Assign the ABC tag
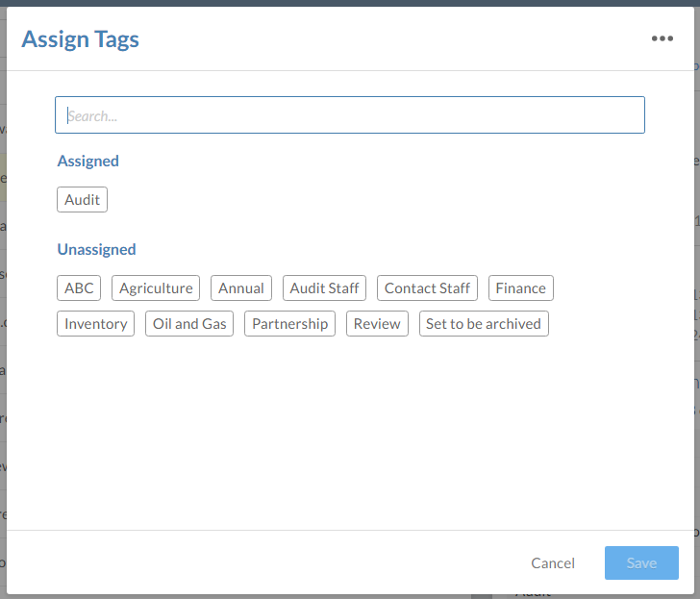700x599 pixels. pos(79,288)
